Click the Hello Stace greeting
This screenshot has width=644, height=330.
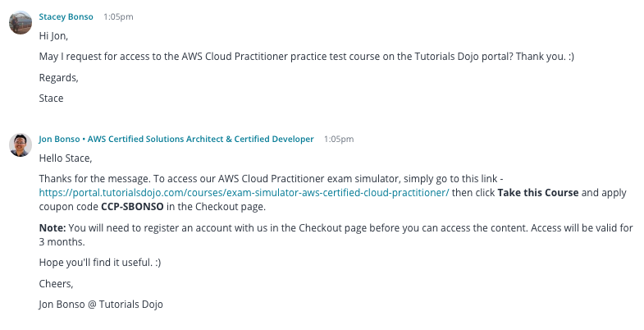tap(66, 158)
